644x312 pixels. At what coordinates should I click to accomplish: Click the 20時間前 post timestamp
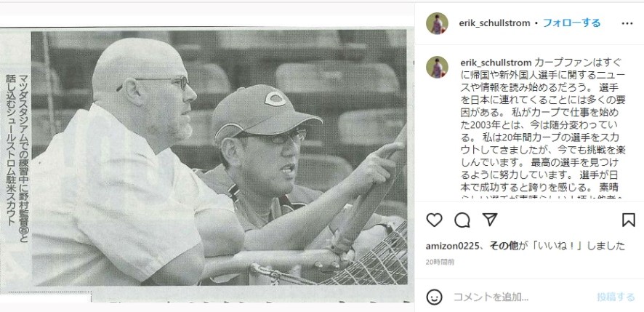click(x=440, y=262)
